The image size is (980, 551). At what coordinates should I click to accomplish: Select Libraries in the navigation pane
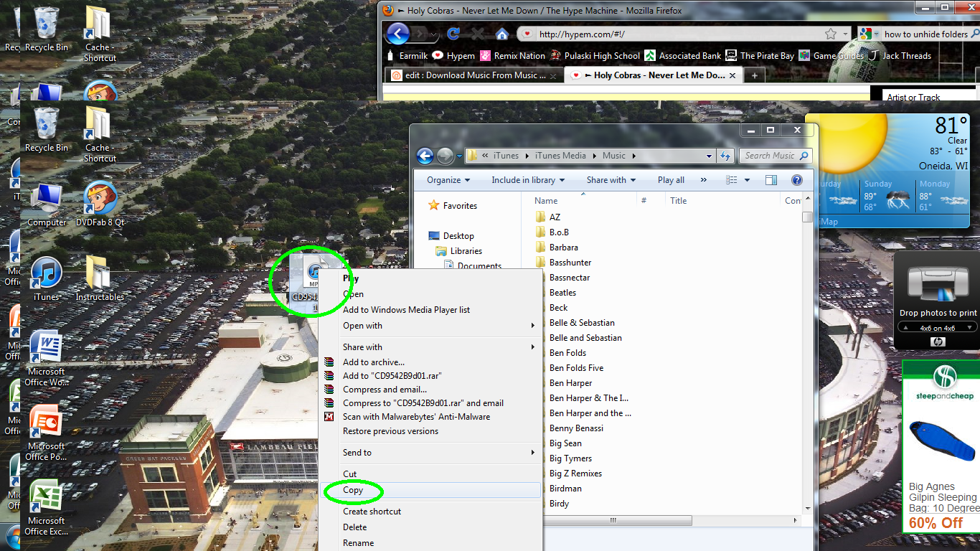(466, 251)
